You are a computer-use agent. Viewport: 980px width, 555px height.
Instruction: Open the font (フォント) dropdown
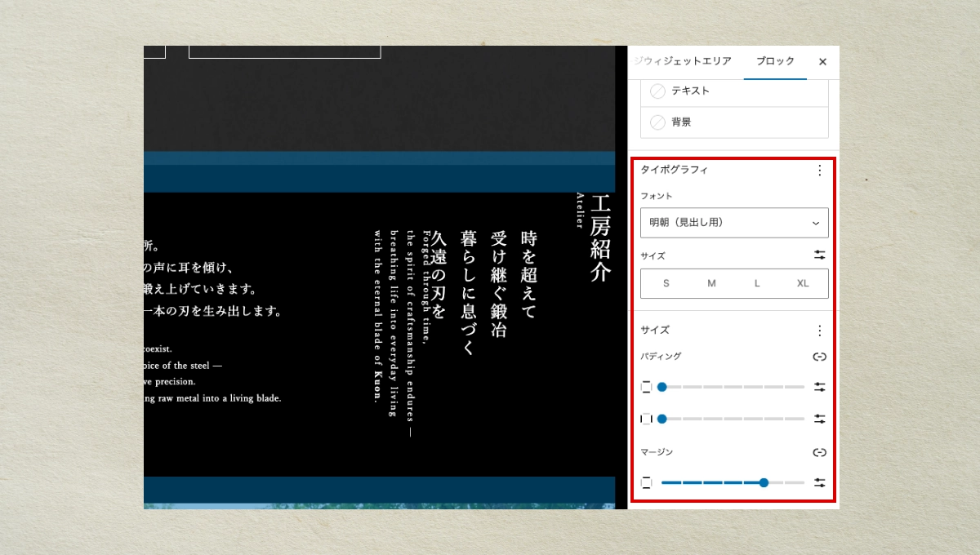point(734,223)
